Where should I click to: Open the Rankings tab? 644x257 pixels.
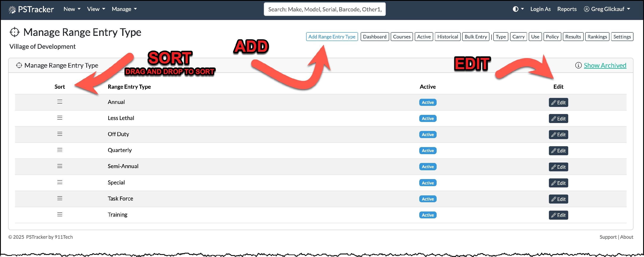tap(597, 37)
